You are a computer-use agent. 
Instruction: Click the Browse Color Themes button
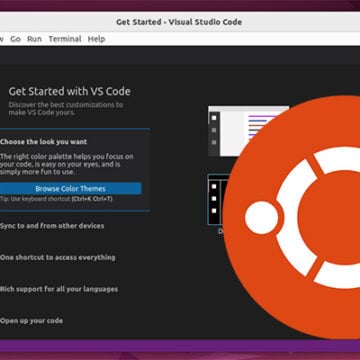pyautogui.click(x=71, y=189)
